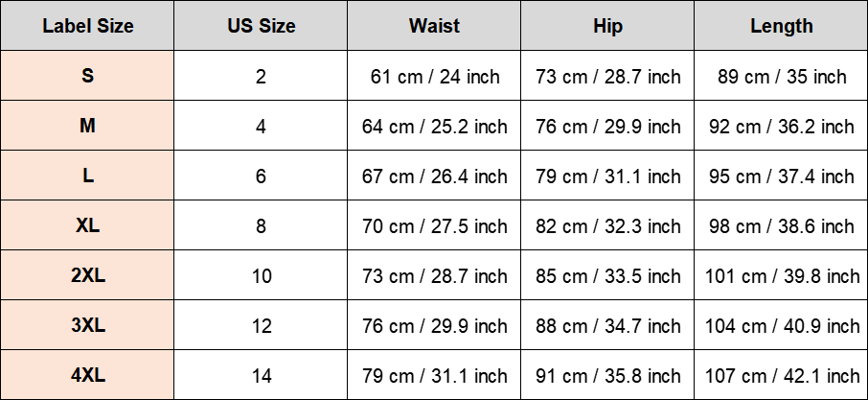
Task: Click the XL label size cell
Action: 87,224
